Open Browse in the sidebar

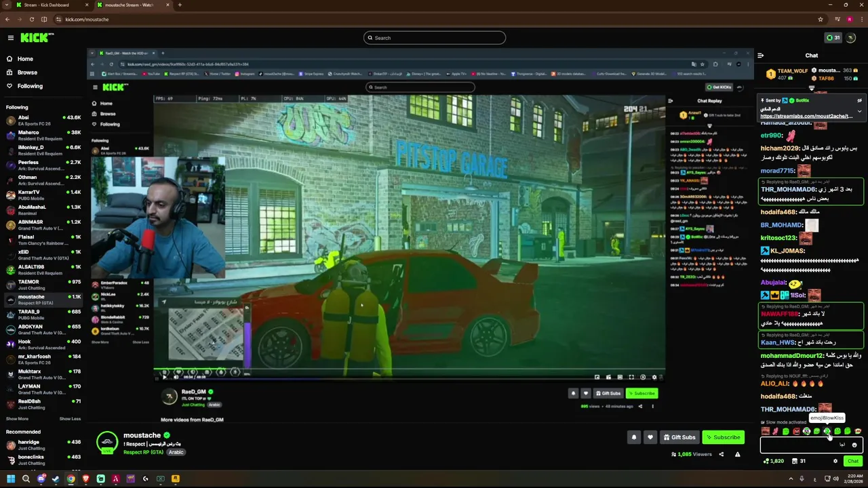pos(27,73)
